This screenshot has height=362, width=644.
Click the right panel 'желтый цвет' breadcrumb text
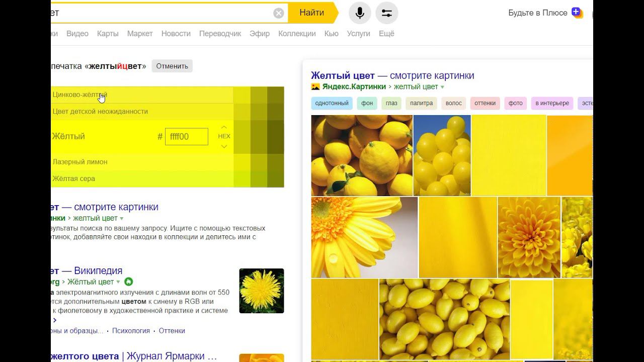pos(416,86)
